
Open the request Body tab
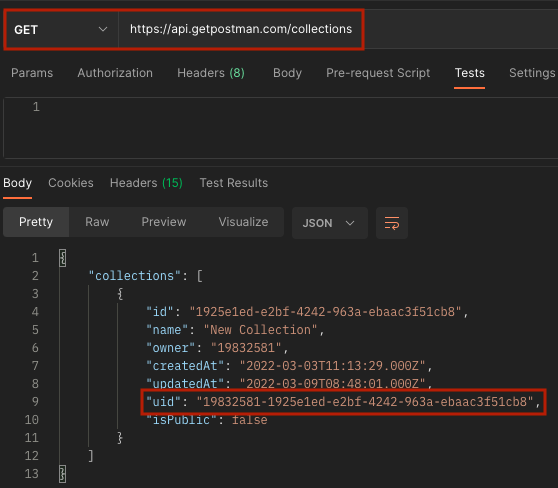point(287,73)
